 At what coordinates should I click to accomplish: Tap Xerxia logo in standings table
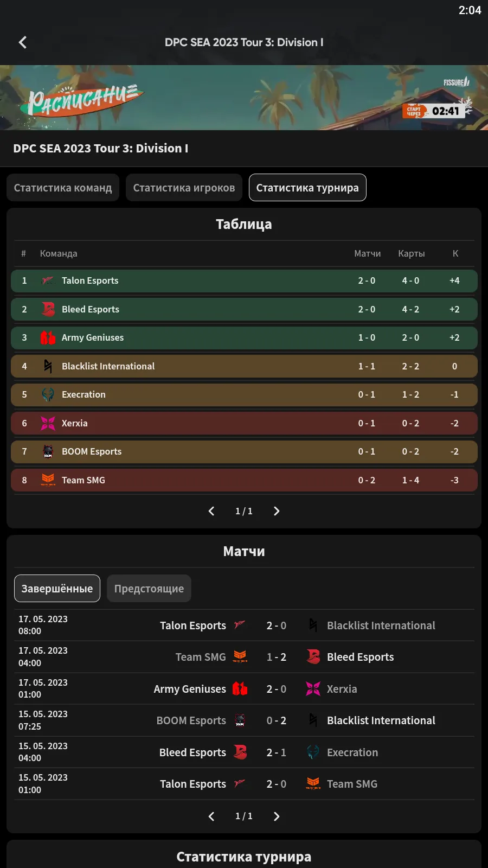[x=48, y=423]
